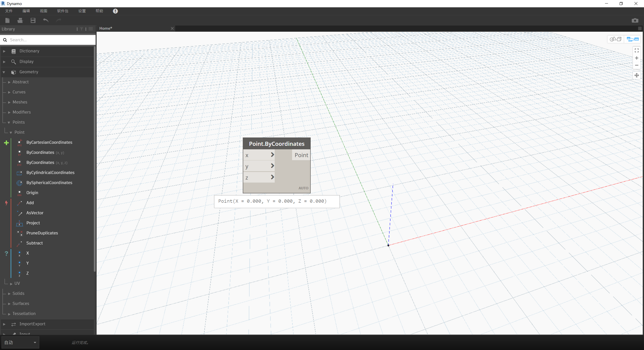This screenshot has height=350, width=644.
Task: Click the New file toolbar icon
Action: [7, 20]
